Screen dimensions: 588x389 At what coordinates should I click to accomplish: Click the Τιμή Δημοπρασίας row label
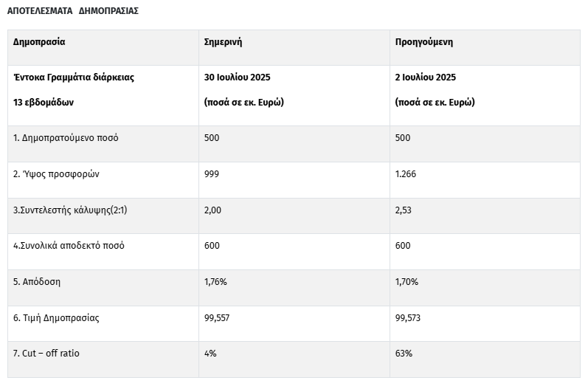coord(56,318)
